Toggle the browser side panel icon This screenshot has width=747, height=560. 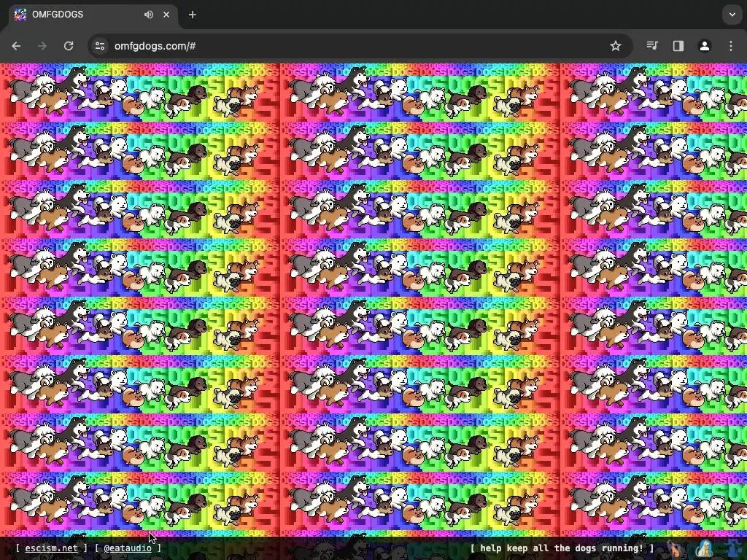678,46
